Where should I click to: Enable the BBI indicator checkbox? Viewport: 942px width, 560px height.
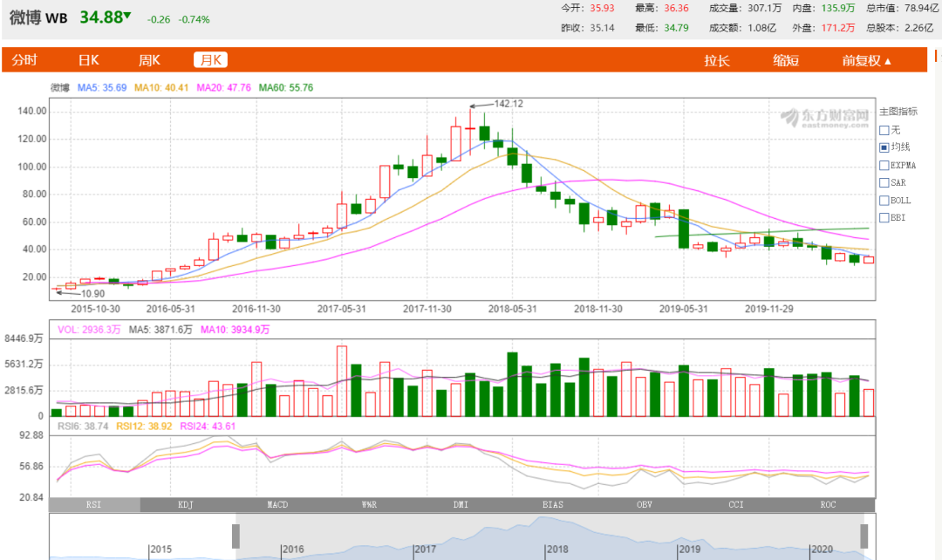point(884,217)
